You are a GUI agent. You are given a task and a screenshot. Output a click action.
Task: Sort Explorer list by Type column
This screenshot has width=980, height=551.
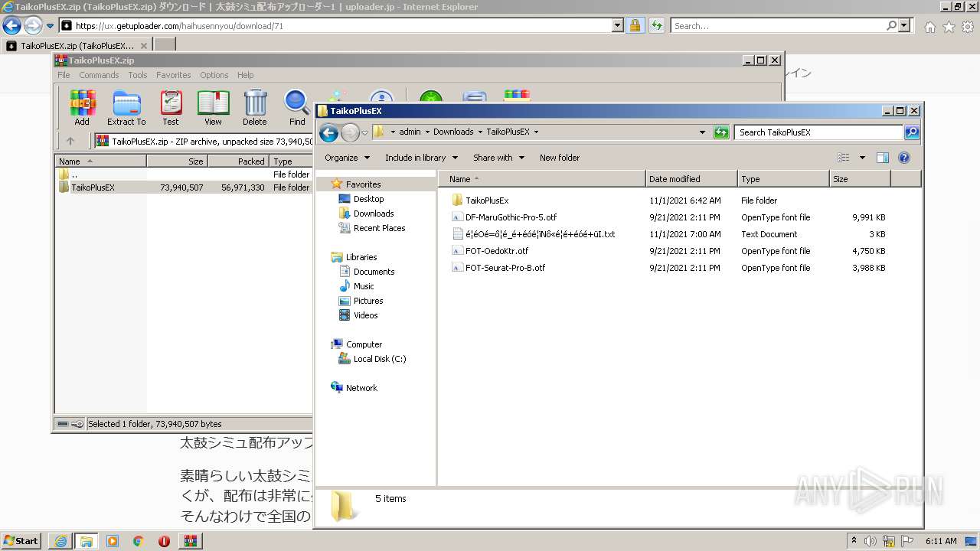coord(783,179)
